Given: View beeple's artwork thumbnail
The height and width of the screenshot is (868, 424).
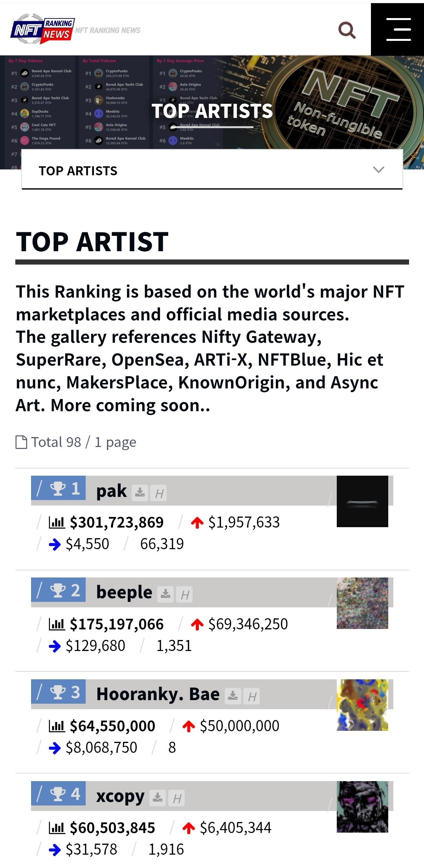Looking at the screenshot, I should pos(362,603).
